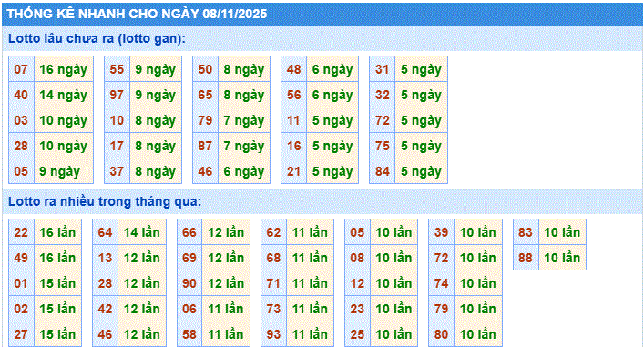The width and height of the screenshot is (644, 347).
Task: Click number 66 in the frequent table
Action: pyautogui.click(x=189, y=232)
